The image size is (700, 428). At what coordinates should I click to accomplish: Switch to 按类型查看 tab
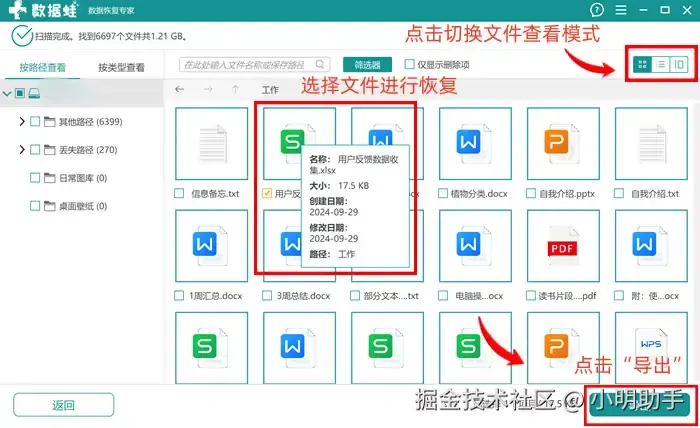point(121,67)
